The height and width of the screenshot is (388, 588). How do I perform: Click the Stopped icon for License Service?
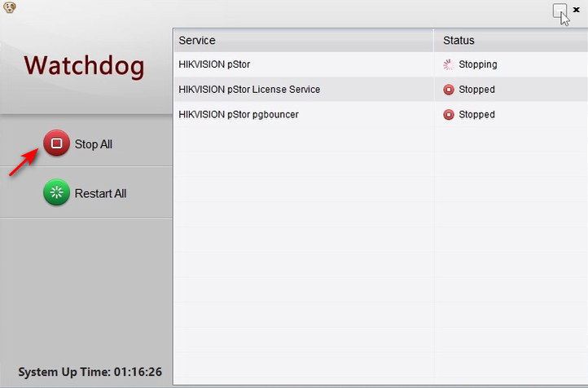(x=448, y=90)
